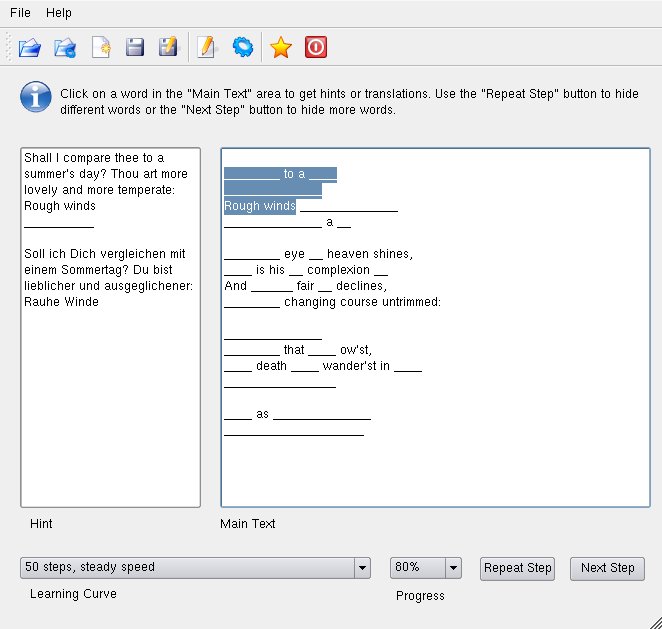662x629 pixels.
Task: Click the blue info icon
Action: 36,97
